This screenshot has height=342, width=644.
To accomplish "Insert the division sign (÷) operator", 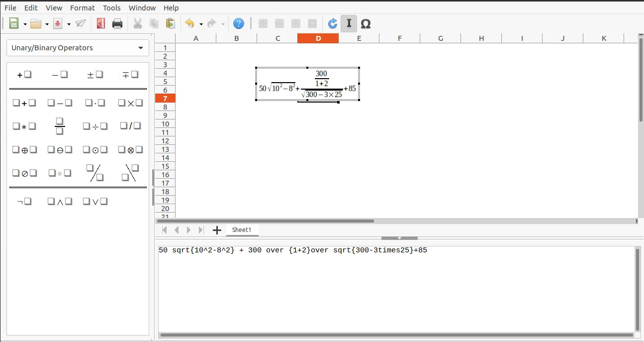I will pyautogui.click(x=95, y=126).
